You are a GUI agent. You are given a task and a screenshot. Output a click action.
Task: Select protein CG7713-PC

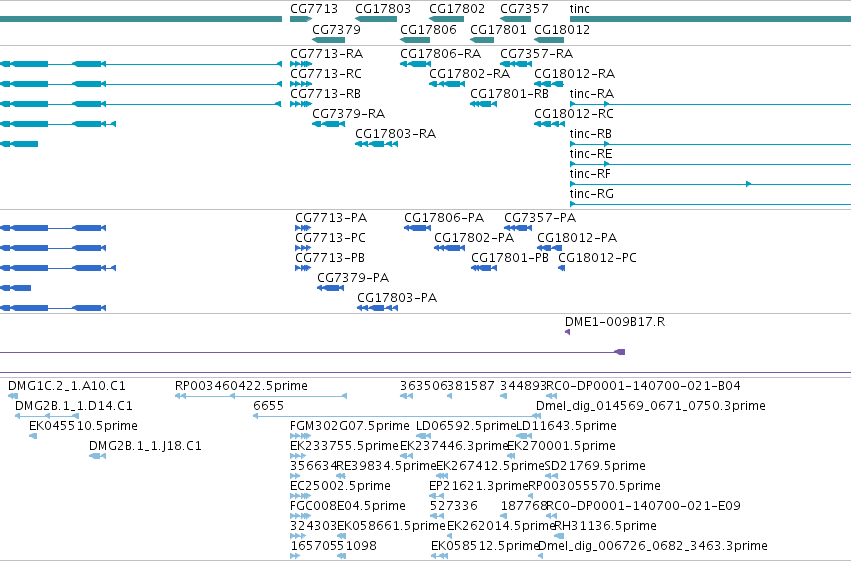point(331,238)
